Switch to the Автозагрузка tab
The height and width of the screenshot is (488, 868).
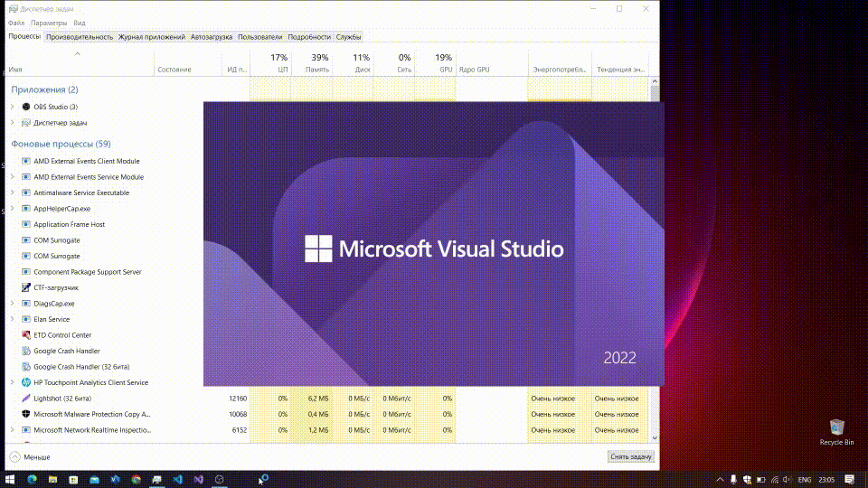point(212,37)
